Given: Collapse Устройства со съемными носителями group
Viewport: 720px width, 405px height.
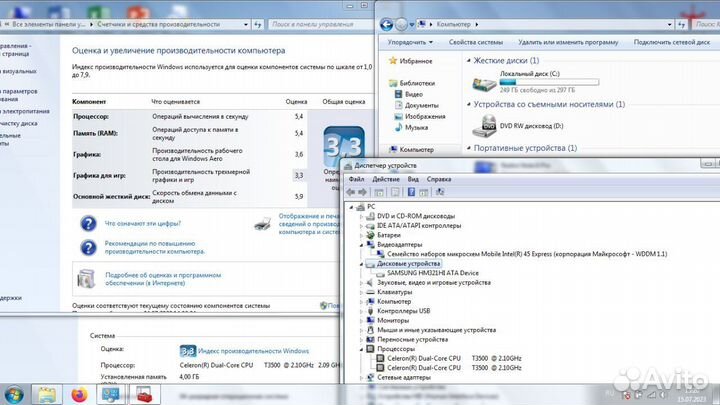Looking at the screenshot, I should pos(469,105).
